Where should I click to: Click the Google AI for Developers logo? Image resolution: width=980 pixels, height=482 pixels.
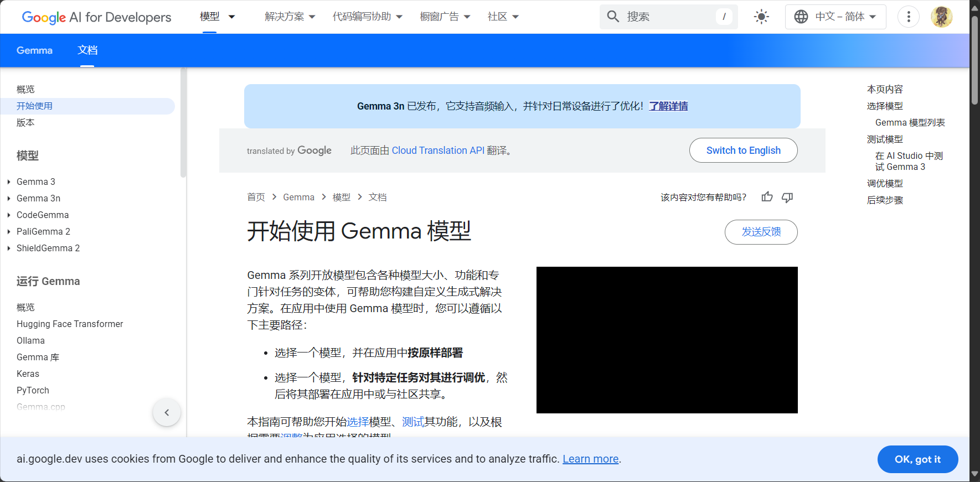tap(96, 17)
